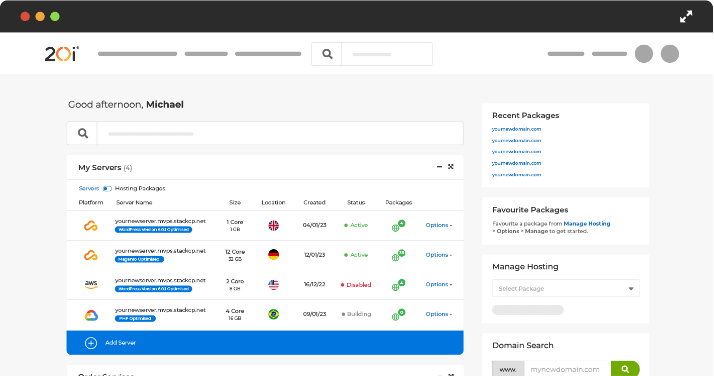Click the Magento Optimised badge
Screen dimensions: 714x376
139,259
